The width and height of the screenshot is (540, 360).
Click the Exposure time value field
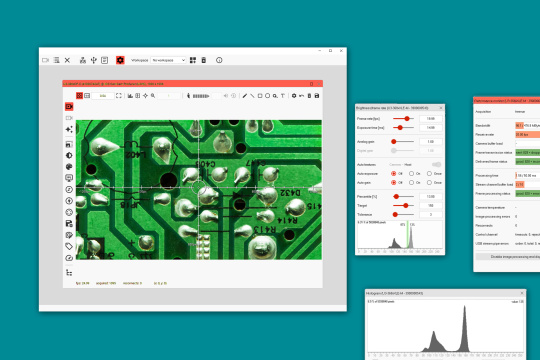[430, 128]
